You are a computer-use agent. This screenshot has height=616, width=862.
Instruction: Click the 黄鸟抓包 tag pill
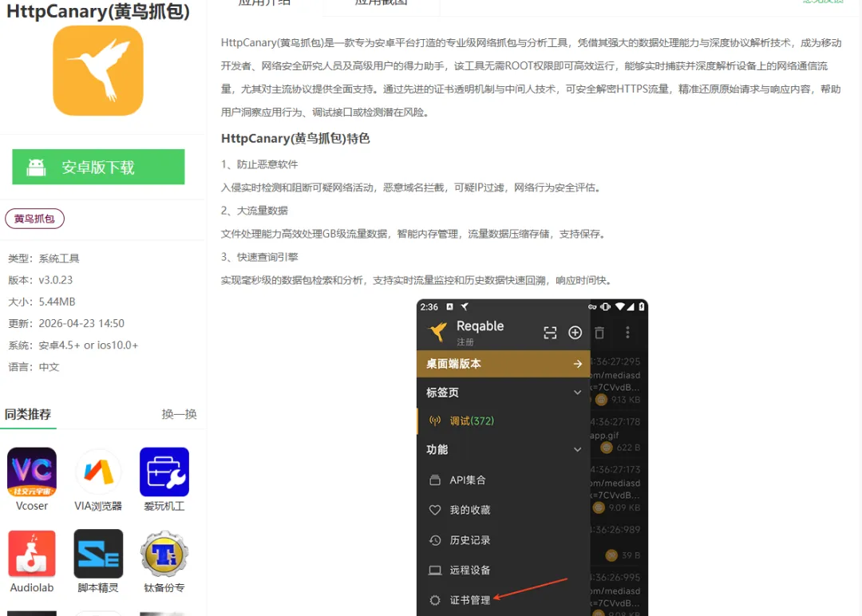point(34,219)
